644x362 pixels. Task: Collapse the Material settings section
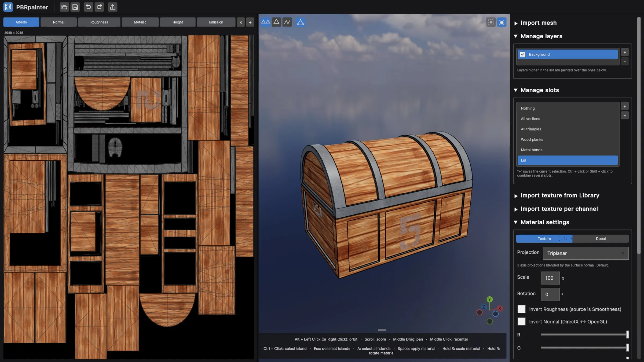[541, 222]
